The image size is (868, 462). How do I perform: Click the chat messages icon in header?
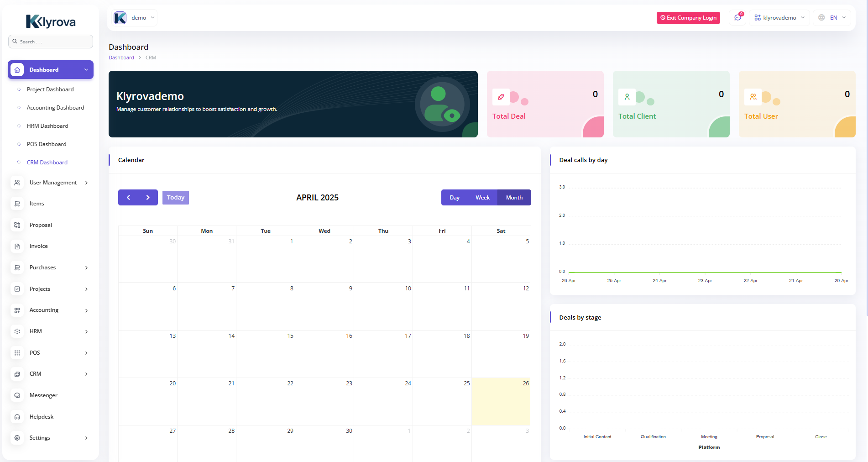click(737, 18)
